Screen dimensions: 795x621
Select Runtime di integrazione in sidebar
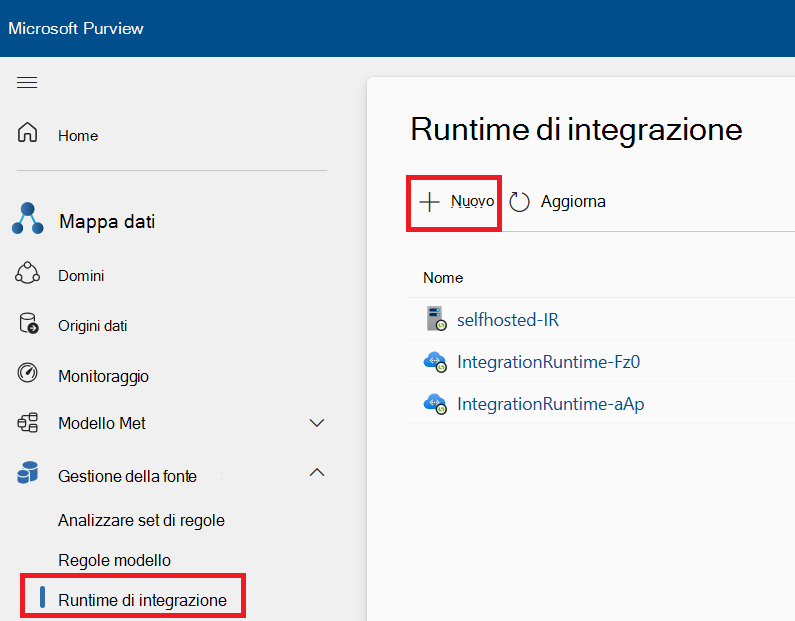(x=142, y=600)
